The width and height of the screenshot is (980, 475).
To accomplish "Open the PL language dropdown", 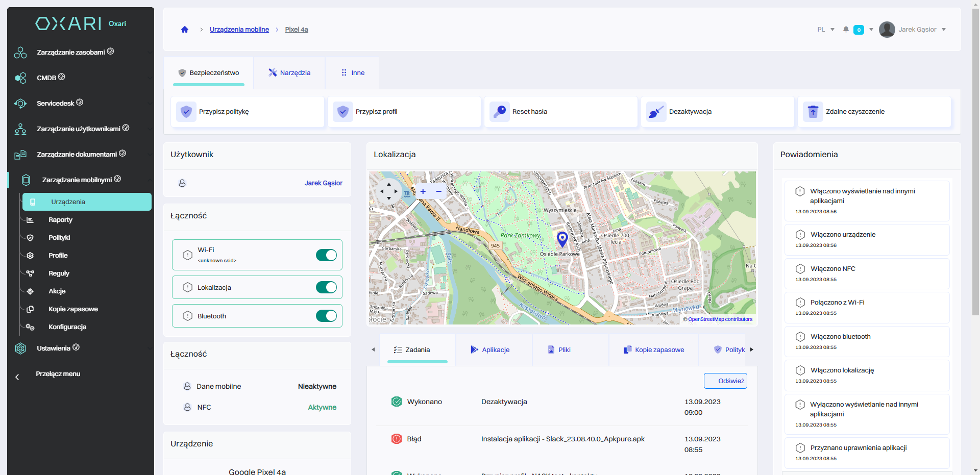I will pos(825,30).
